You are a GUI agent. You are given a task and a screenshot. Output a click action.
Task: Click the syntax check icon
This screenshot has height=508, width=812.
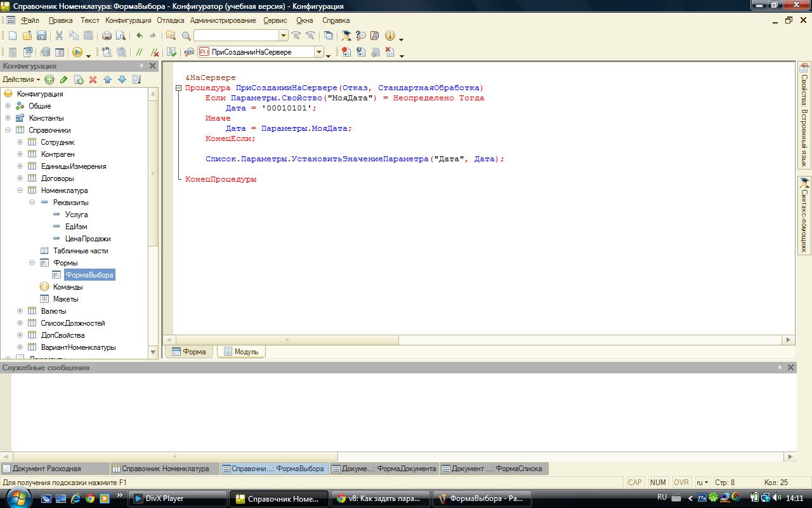(171, 53)
